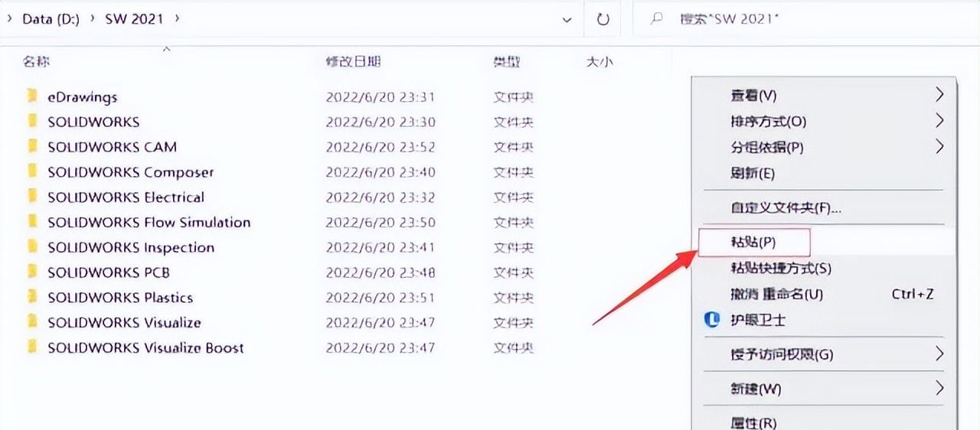Viewport: 980px width, 430px height.
Task: Open the address bar history dropdown
Action: point(567,19)
